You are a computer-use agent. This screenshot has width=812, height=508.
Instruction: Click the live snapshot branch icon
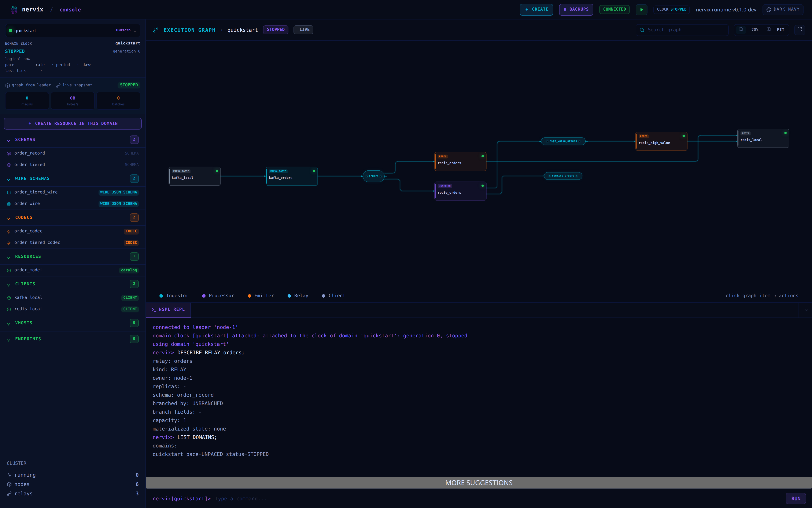click(58, 85)
